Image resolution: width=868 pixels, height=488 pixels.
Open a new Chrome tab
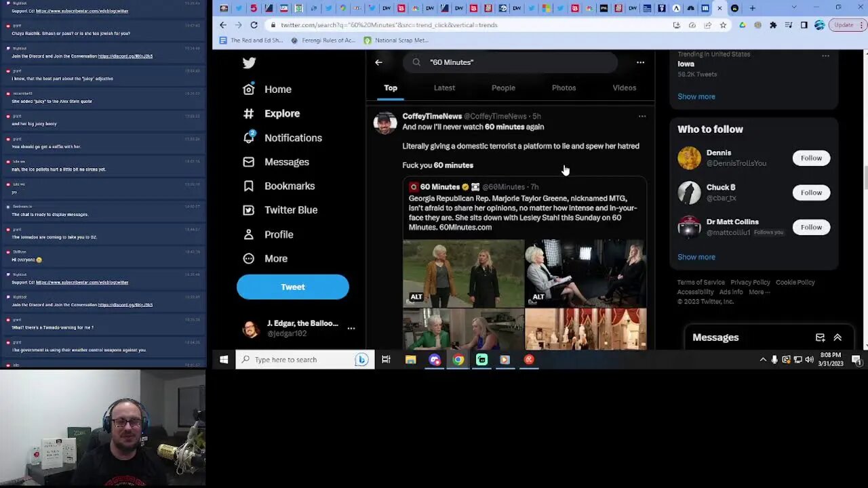[x=752, y=8]
